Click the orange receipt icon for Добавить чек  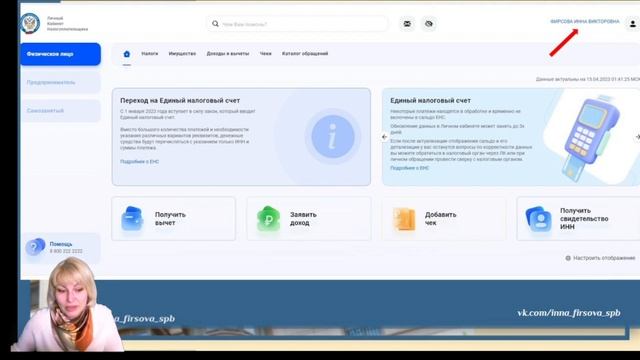[404, 219]
